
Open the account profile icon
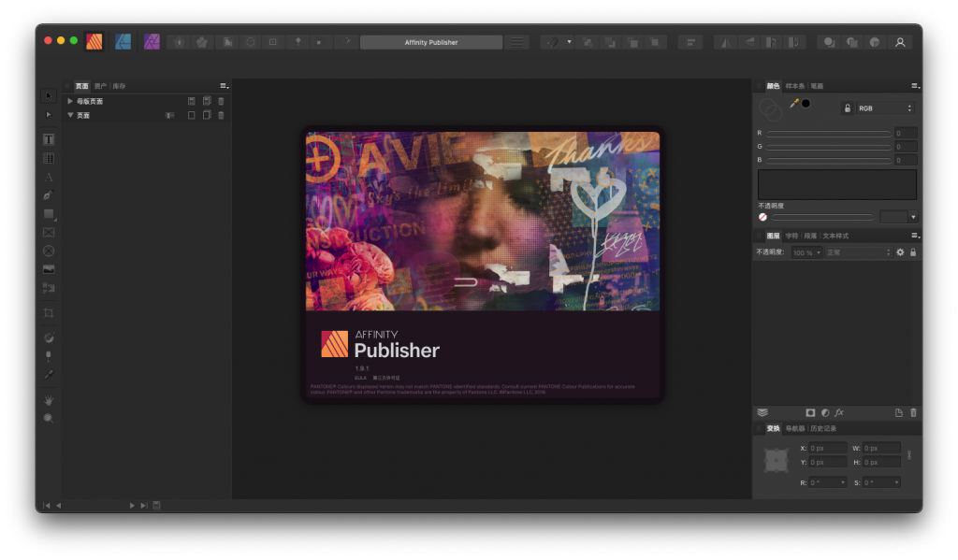point(900,42)
